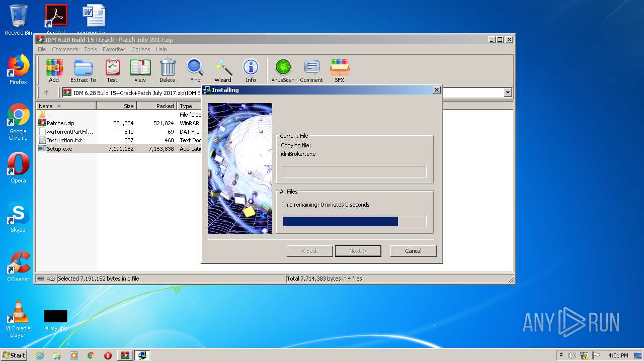This screenshot has height=362, width=644.
Task: Open the Wizard wand icon
Action: (x=223, y=70)
